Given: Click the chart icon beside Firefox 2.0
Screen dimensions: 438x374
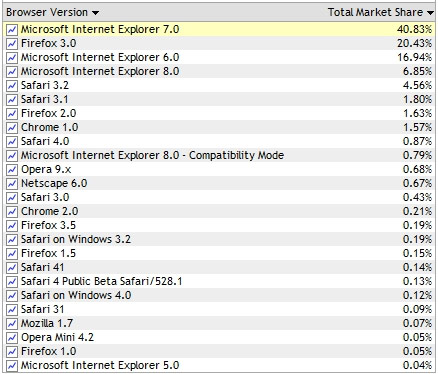Looking at the screenshot, I should pos(12,114).
